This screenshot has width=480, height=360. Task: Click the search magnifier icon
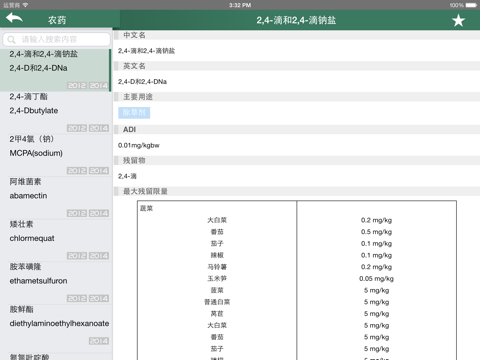tap(11, 40)
